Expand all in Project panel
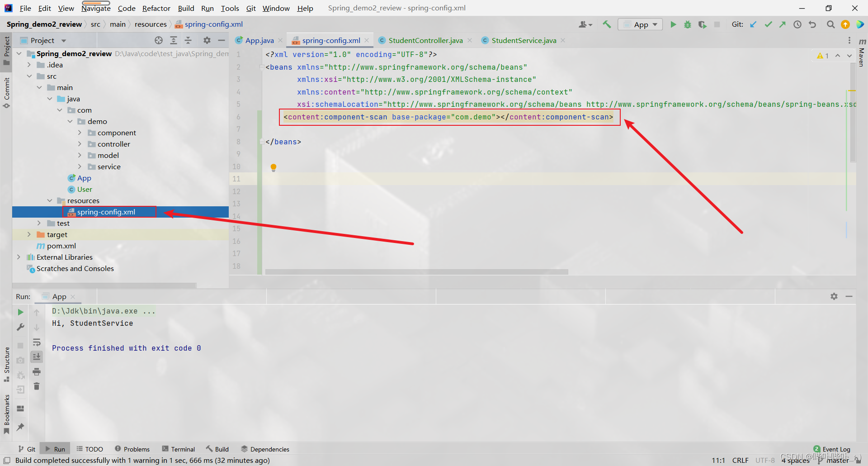868x466 pixels. pyautogui.click(x=174, y=40)
